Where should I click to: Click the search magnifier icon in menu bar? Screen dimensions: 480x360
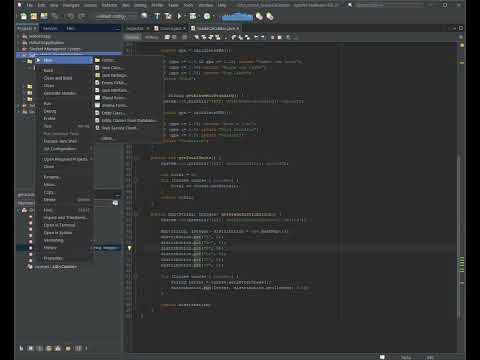(350, 5)
